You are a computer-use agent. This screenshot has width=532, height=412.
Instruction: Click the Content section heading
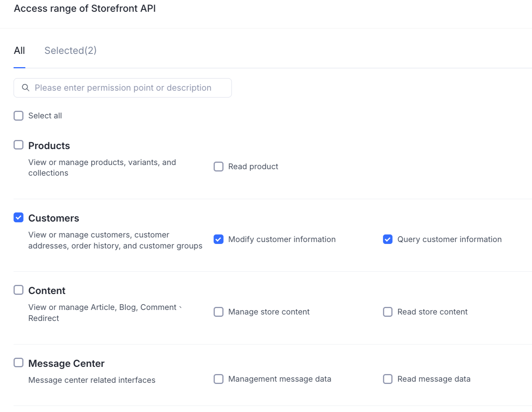click(x=47, y=291)
